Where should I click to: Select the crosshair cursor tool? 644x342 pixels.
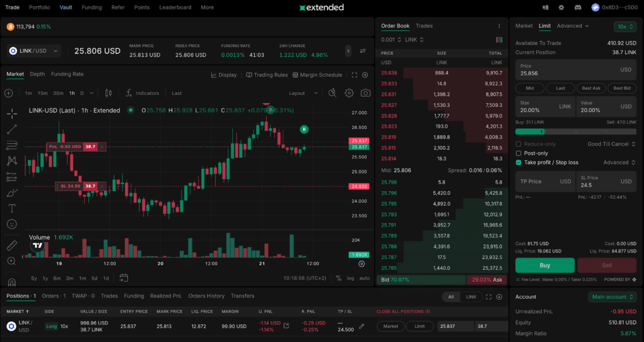pos(12,114)
